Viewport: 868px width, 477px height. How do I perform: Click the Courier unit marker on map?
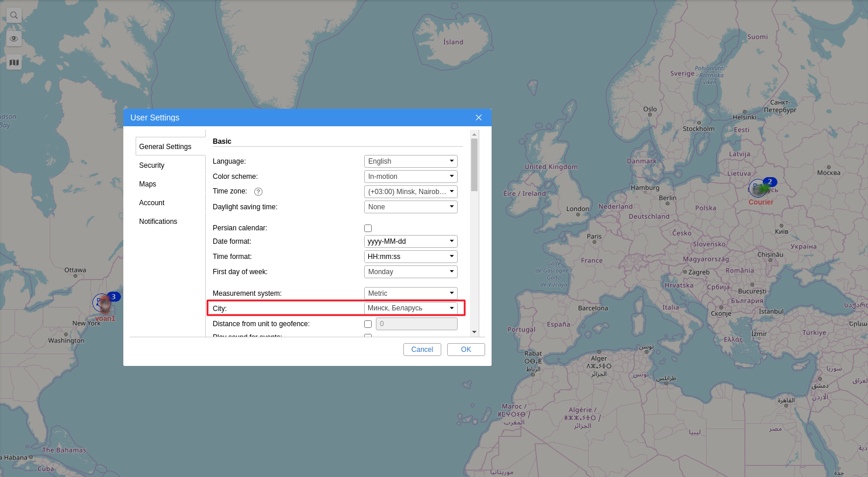pos(759,189)
